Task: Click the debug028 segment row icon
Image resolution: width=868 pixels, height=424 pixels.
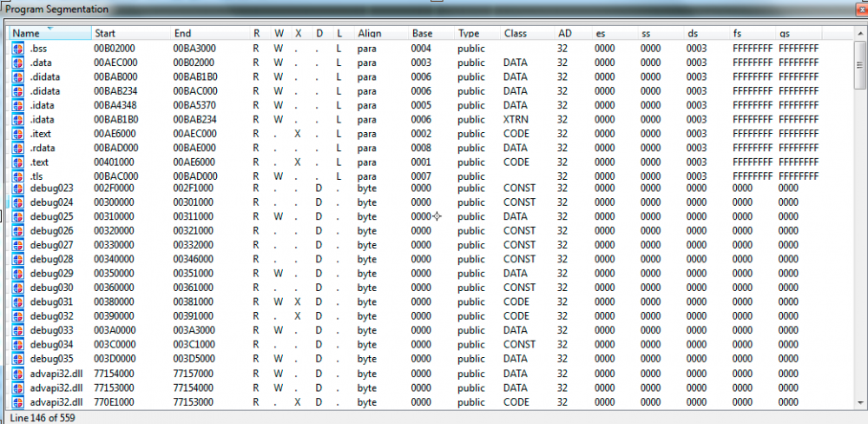Action: pos(18,259)
